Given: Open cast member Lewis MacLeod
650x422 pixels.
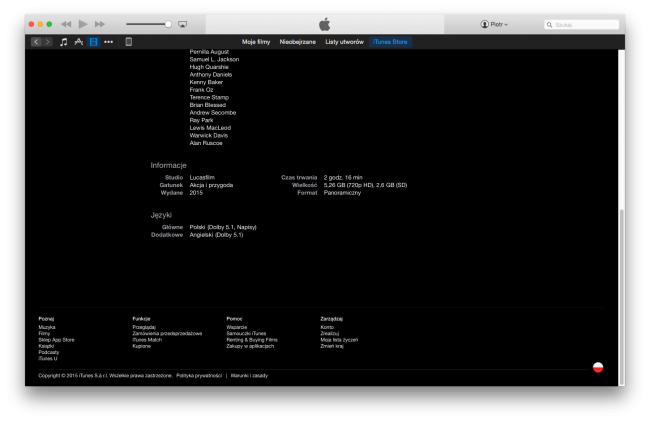Looking at the screenshot, I should point(210,128).
